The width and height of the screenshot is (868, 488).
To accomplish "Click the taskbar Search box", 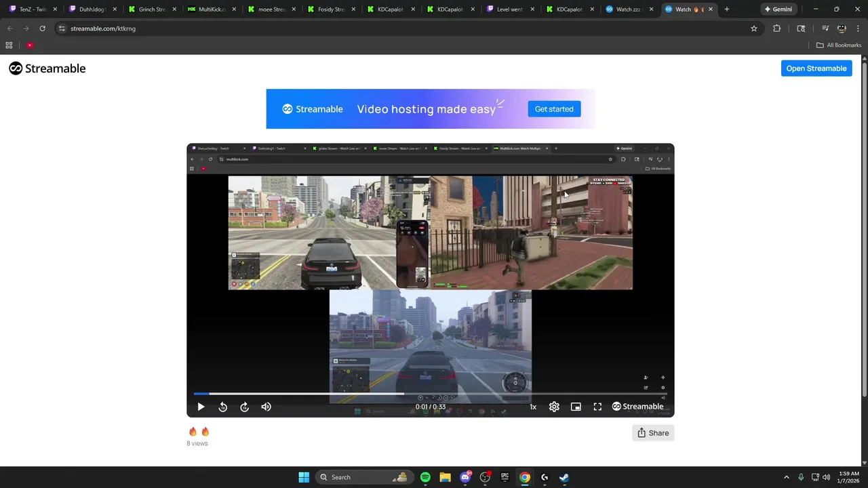I will (364, 477).
